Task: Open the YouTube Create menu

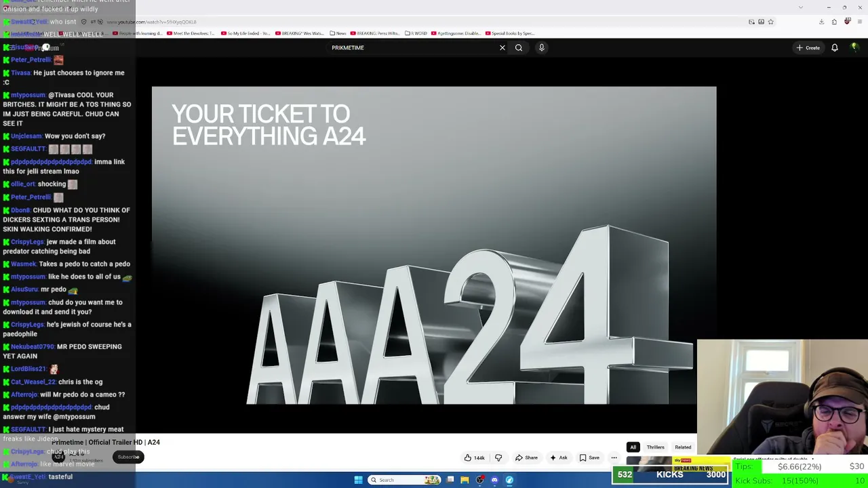Action: pyautogui.click(x=808, y=47)
